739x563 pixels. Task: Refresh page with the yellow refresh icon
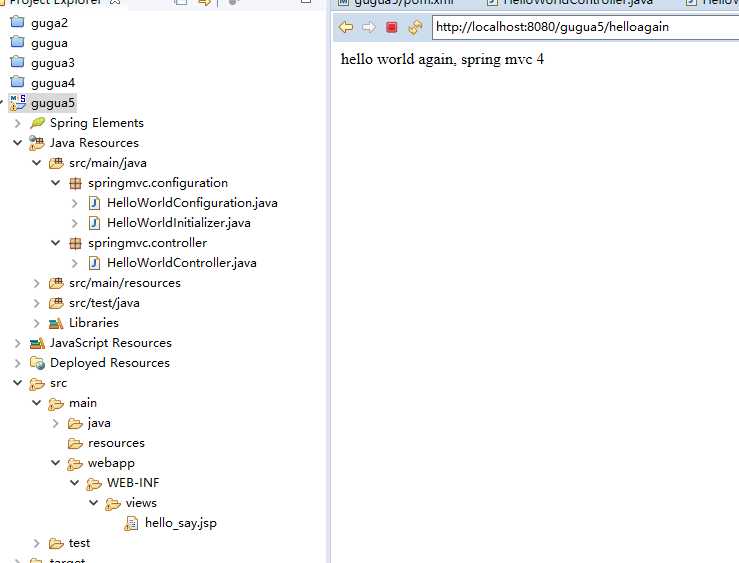coord(415,27)
